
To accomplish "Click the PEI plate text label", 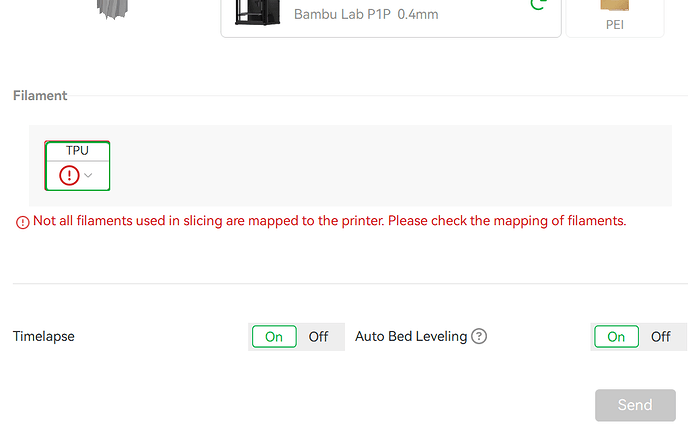I will [x=615, y=25].
